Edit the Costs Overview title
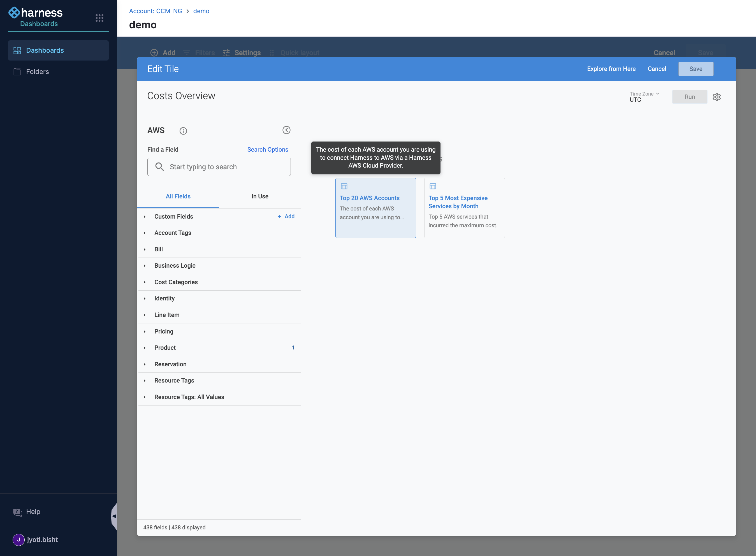This screenshot has height=556, width=756. pyautogui.click(x=186, y=96)
